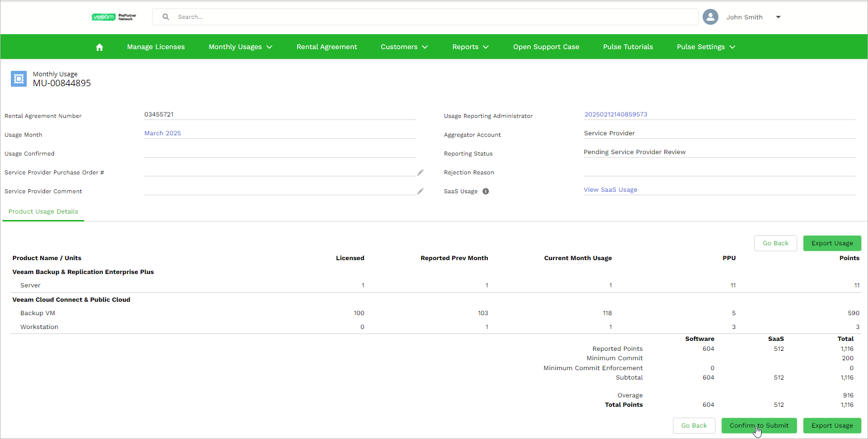Open Support Case from navigation bar
Screen dimensions: 868x439
546,47
